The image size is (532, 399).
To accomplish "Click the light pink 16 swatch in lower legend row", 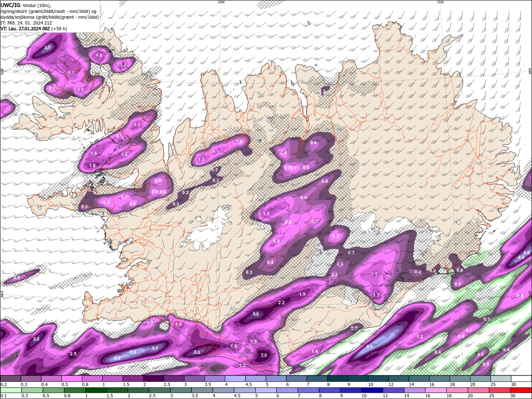I will (x=436, y=390).
